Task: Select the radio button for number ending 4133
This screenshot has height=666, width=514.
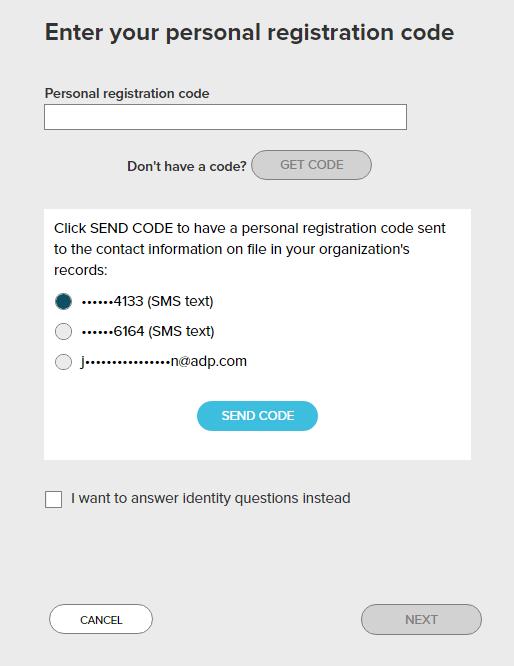Action: [63, 302]
